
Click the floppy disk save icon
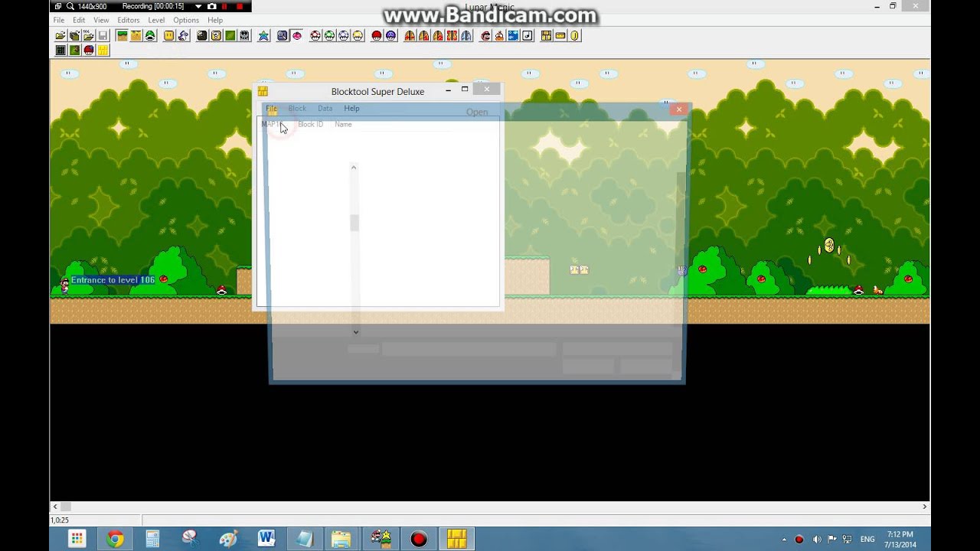coord(103,35)
